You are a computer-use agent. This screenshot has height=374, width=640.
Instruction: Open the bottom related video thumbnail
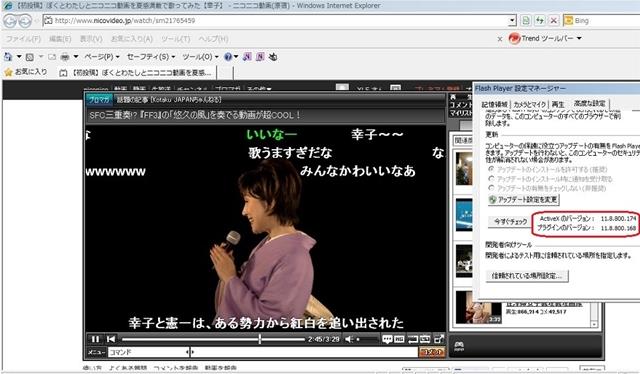(478, 307)
